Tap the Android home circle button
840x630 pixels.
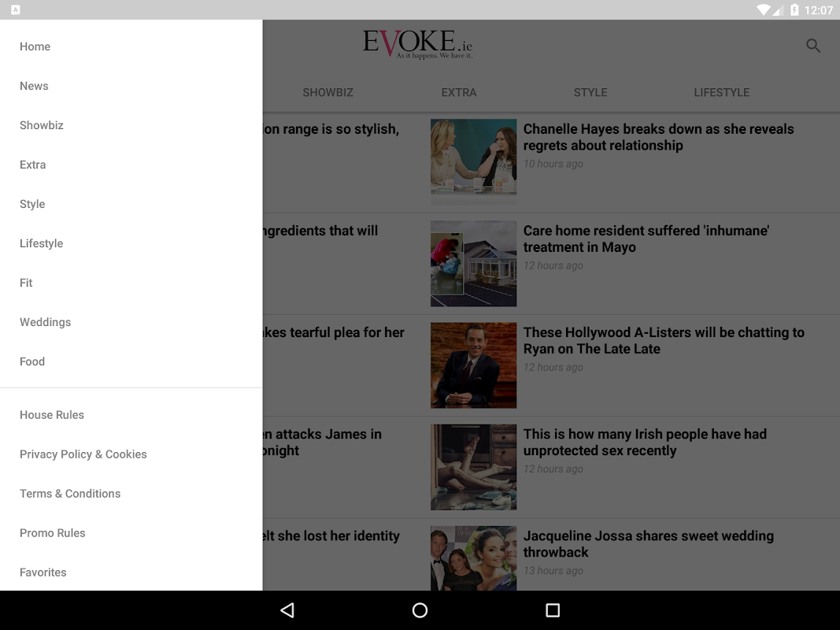[x=420, y=610]
